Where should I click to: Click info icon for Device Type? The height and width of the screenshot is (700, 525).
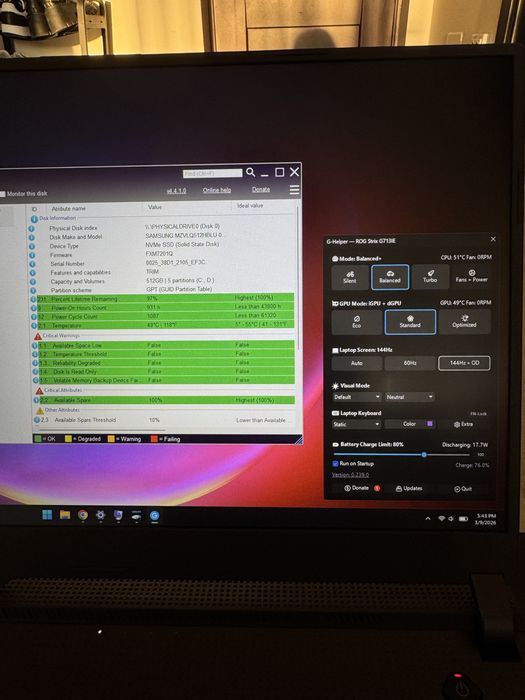[x=31, y=246]
